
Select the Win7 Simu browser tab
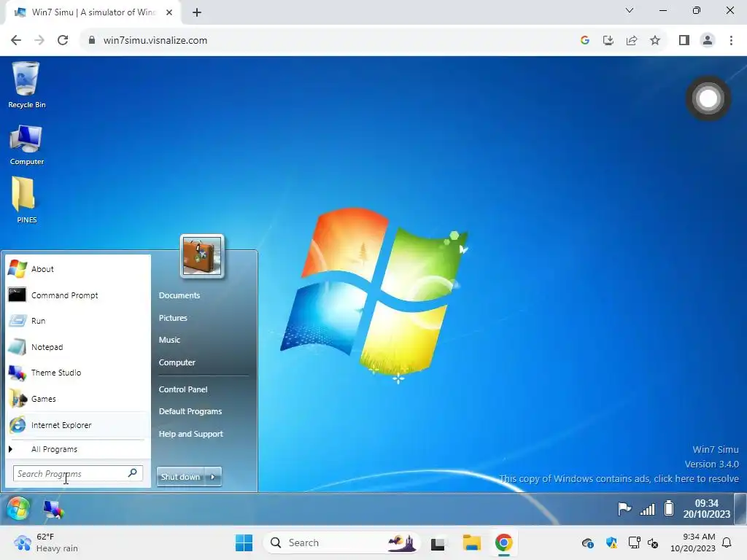click(93, 12)
